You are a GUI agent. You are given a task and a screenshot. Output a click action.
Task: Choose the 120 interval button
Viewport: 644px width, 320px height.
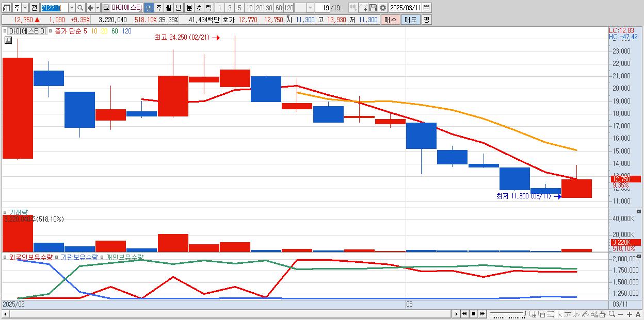point(288,8)
